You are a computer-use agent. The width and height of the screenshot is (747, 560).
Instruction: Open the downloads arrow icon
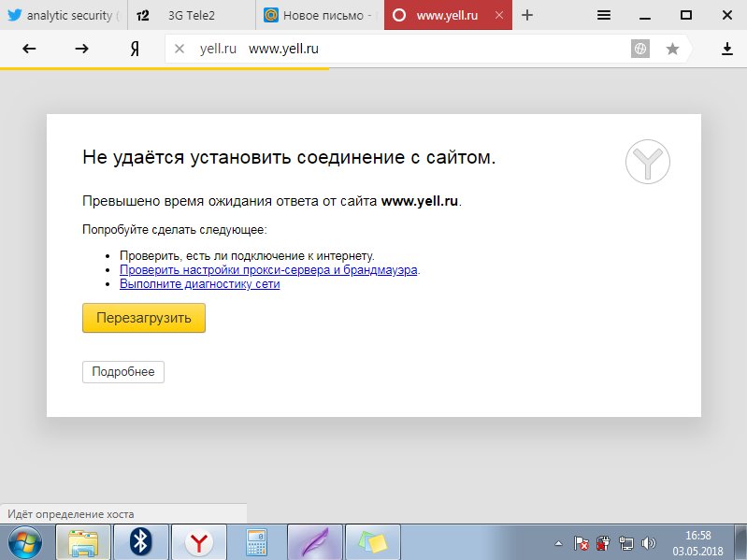click(727, 49)
